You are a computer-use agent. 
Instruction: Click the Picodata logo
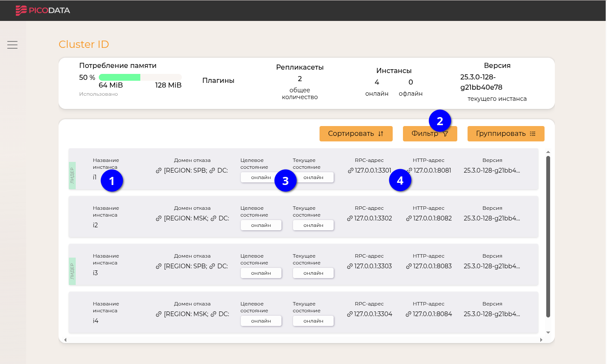click(43, 10)
